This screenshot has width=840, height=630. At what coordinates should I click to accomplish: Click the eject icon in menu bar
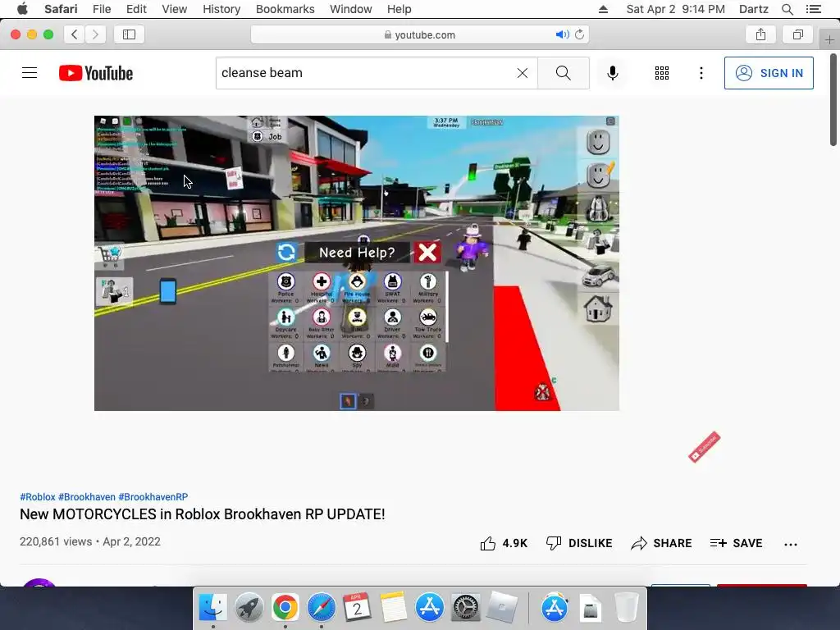(x=603, y=9)
